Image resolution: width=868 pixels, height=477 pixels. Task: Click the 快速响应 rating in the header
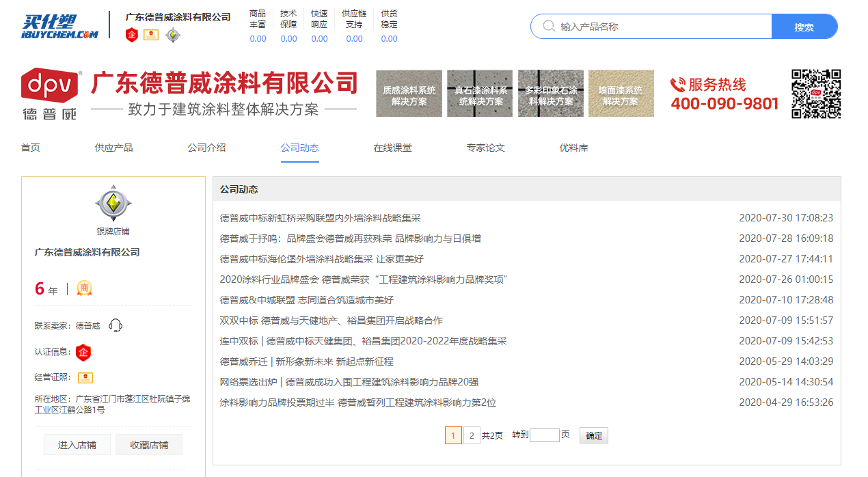tap(320, 26)
